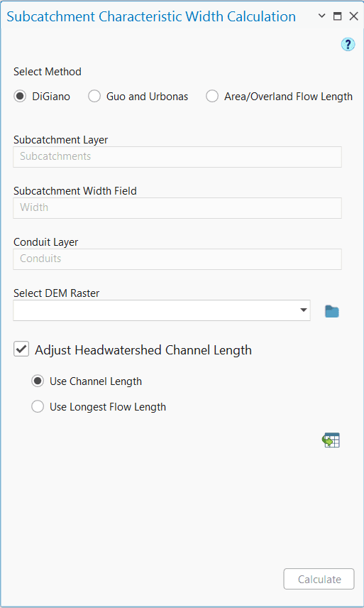The width and height of the screenshot is (364, 608).
Task: Expand the Select DEM Raster dropdown
Action: pos(303,310)
